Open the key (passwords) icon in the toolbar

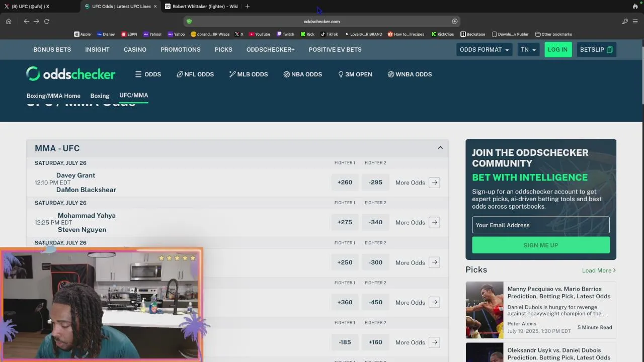point(625,21)
